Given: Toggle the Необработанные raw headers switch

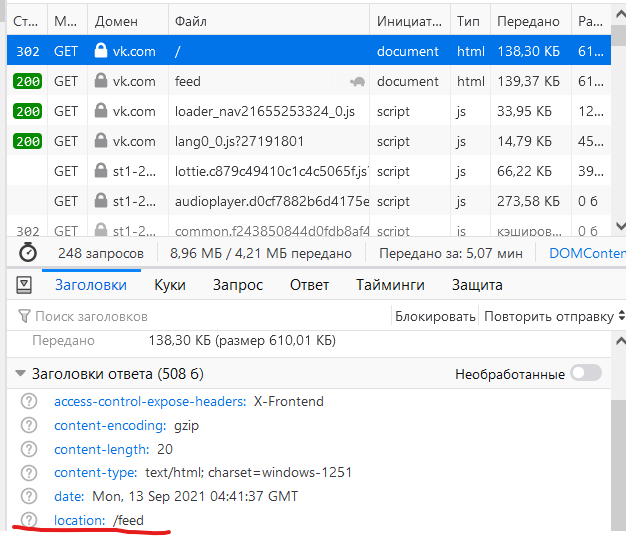Looking at the screenshot, I should click(586, 374).
